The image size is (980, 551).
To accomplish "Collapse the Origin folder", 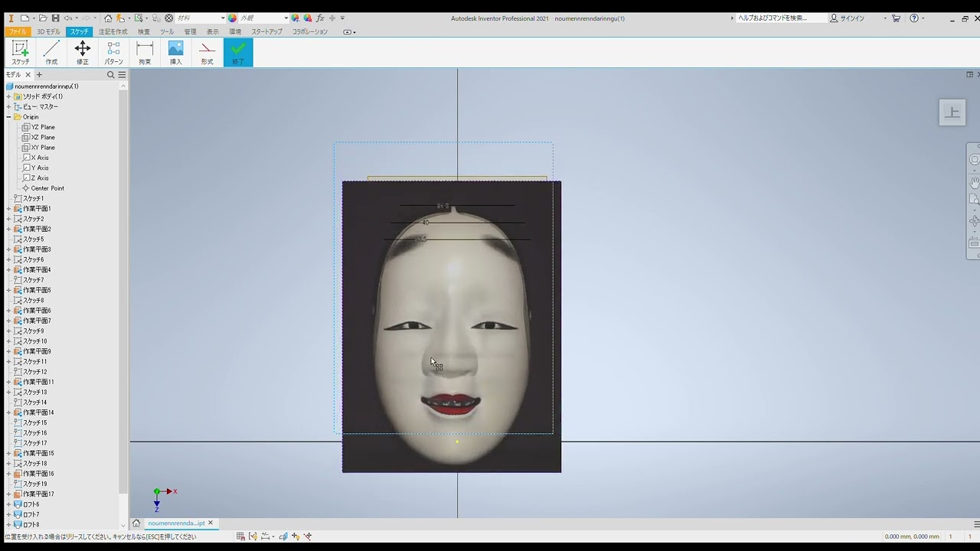I will tap(8, 117).
